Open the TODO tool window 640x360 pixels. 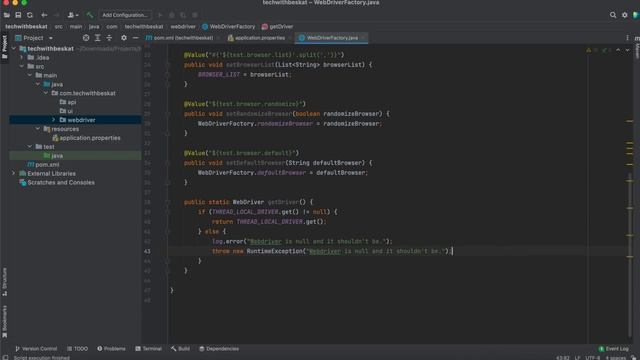coord(78,349)
